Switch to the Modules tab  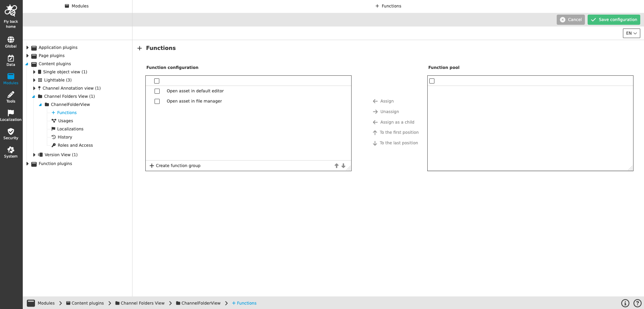click(x=76, y=6)
